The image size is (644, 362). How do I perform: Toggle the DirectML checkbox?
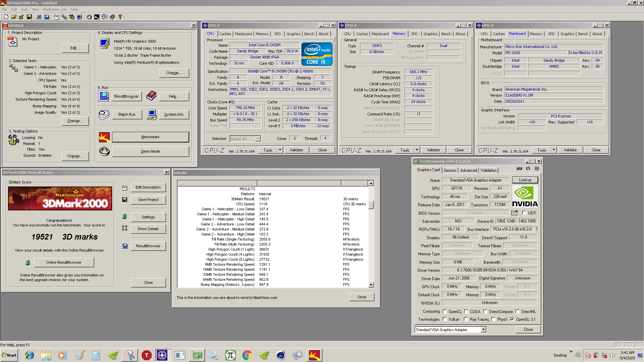[517, 311]
